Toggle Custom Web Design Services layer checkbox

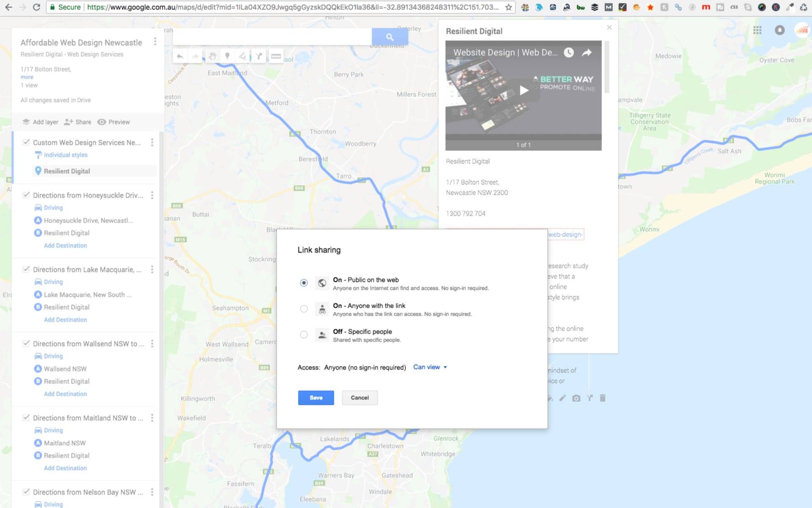click(x=26, y=142)
